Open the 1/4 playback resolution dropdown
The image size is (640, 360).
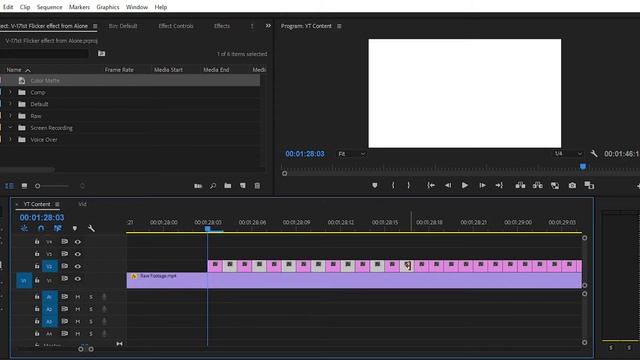[568, 154]
